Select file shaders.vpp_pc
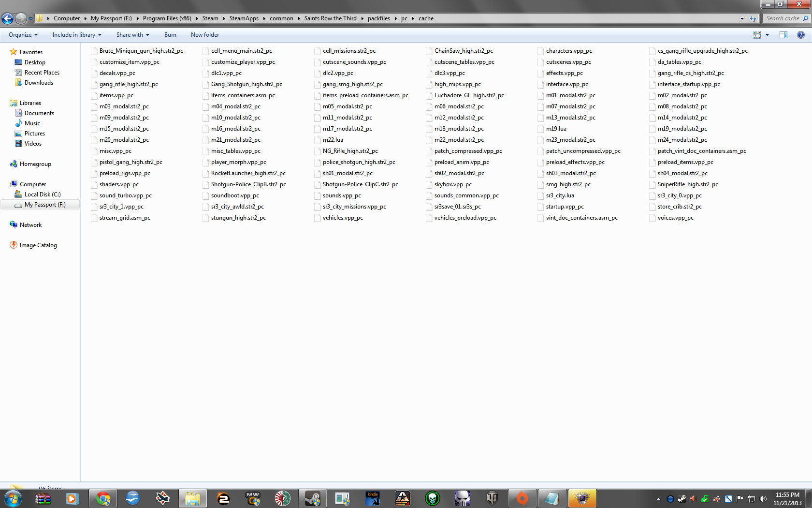Image resolution: width=812 pixels, height=508 pixels. (119, 184)
